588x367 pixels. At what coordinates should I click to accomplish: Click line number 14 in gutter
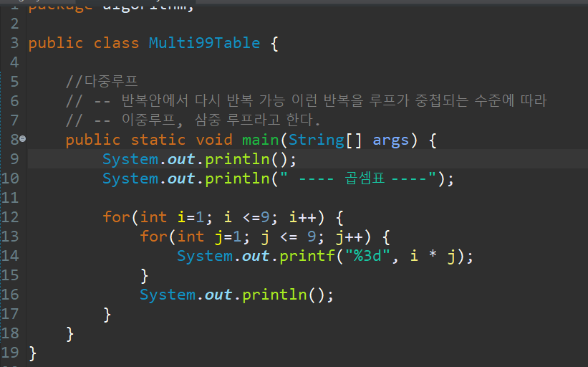10,256
